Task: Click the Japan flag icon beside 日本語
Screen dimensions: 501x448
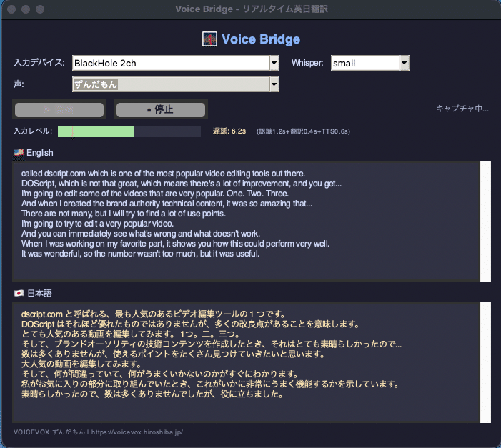Action: (x=19, y=293)
